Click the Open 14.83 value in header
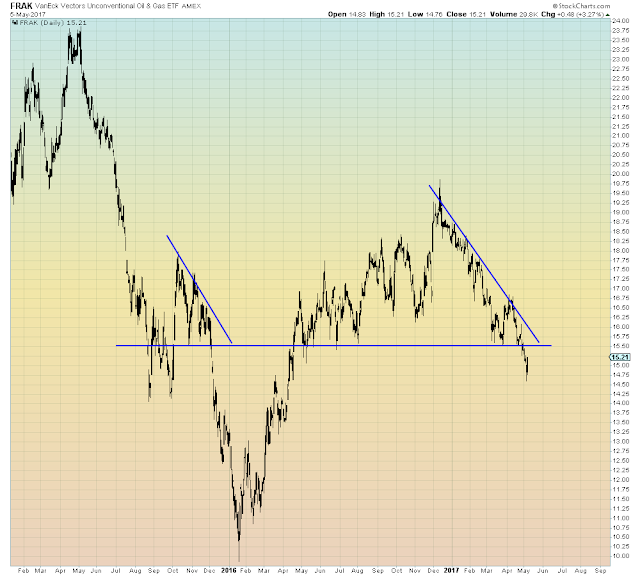The height and width of the screenshot is (576, 640). [357, 14]
